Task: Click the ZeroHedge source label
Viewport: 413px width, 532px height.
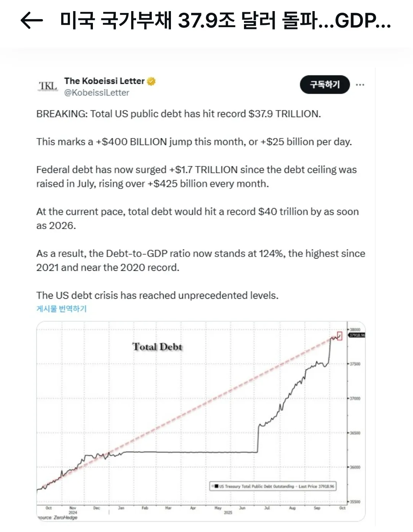Action: 58,517
